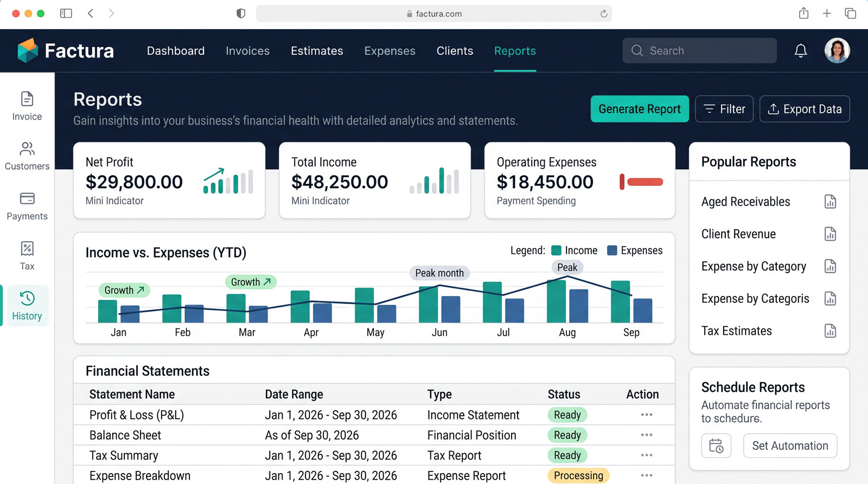Focus the Search input field
Screen dimensions: 868x484
point(699,50)
